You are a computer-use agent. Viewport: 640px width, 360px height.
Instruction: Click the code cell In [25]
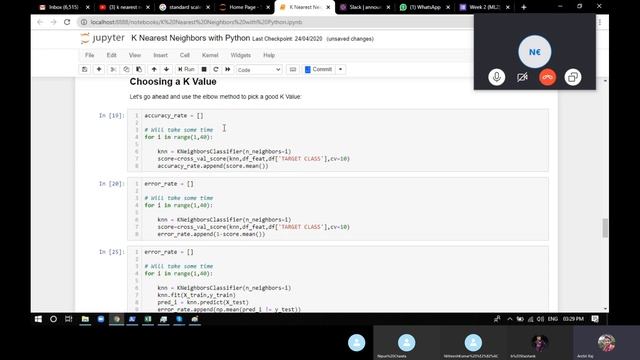click(338, 280)
